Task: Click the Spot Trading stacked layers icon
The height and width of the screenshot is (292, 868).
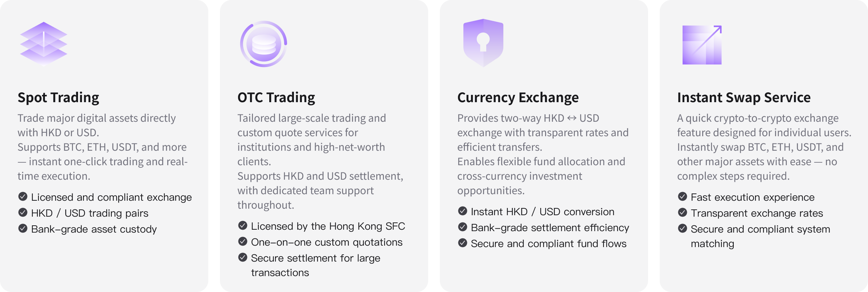Action: [x=44, y=44]
